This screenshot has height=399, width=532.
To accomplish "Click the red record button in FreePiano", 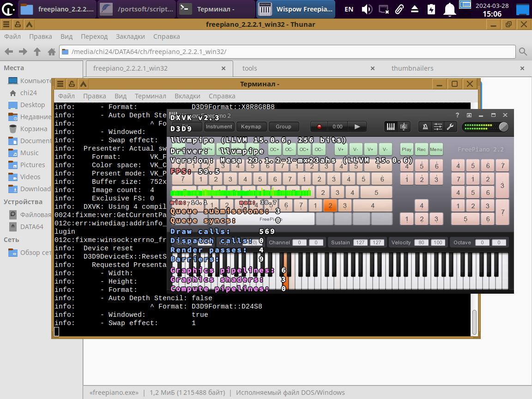I will point(319,127).
